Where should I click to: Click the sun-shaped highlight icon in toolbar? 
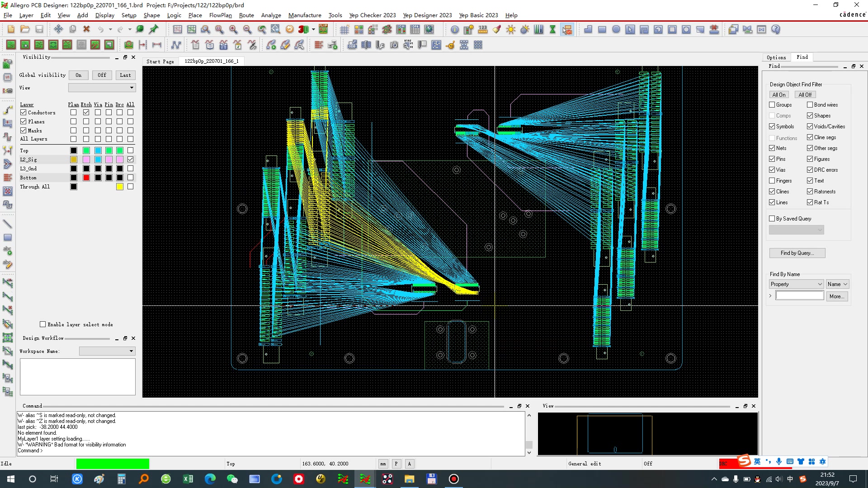[511, 29]
